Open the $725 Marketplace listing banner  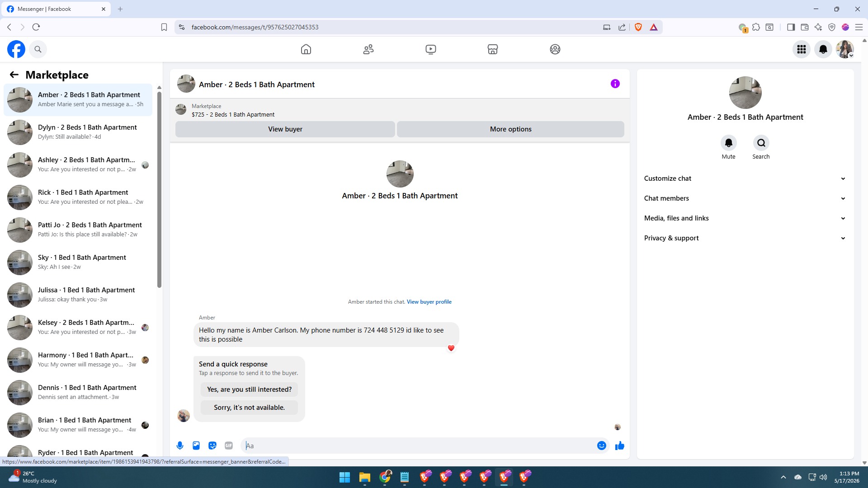tap(400, 110)
